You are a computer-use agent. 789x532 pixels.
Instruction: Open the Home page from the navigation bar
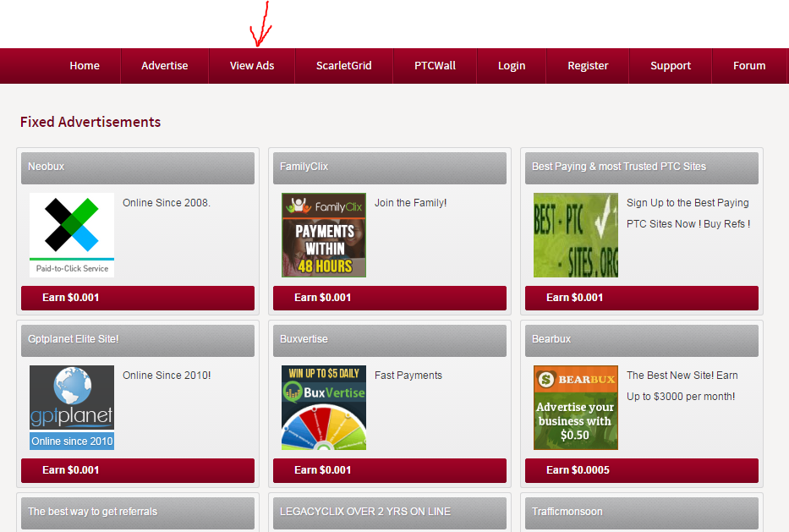[84, 65]
